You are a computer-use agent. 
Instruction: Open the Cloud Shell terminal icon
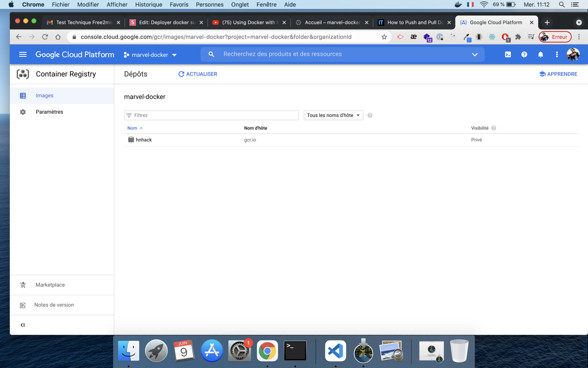(508, 55)
